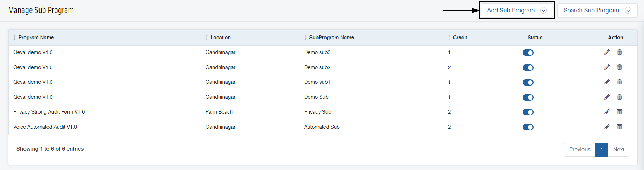Image resolution: width=644 pixels, height=170 pixels.
Task: Click the pencil icon for Demo sub2
Action: [607, 67]
